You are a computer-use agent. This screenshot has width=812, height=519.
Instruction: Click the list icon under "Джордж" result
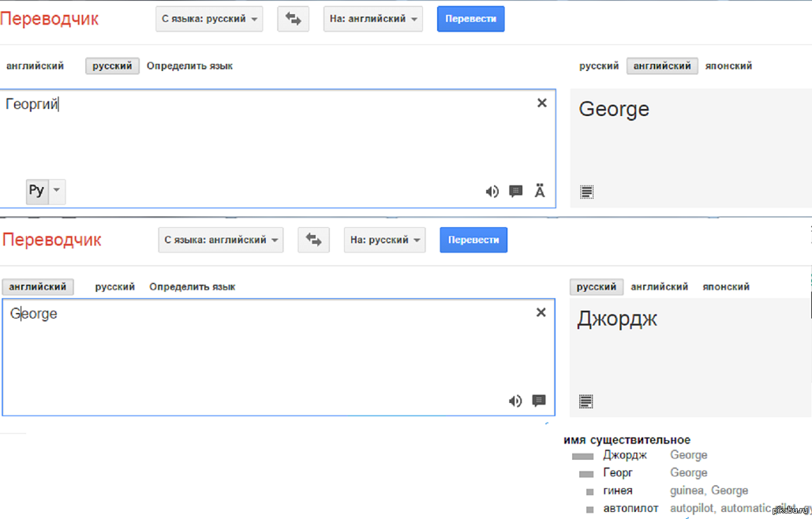586,401
